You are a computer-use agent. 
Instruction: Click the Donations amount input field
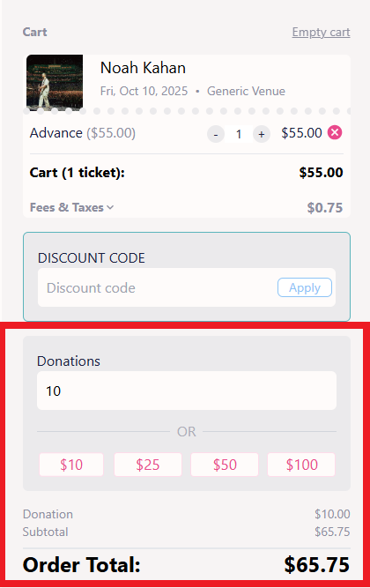(187, 391)
